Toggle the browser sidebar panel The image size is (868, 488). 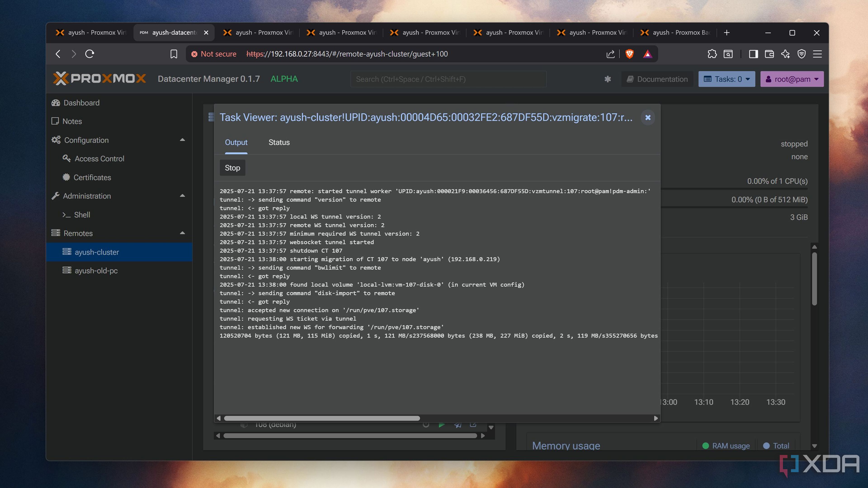coord(753,54)
